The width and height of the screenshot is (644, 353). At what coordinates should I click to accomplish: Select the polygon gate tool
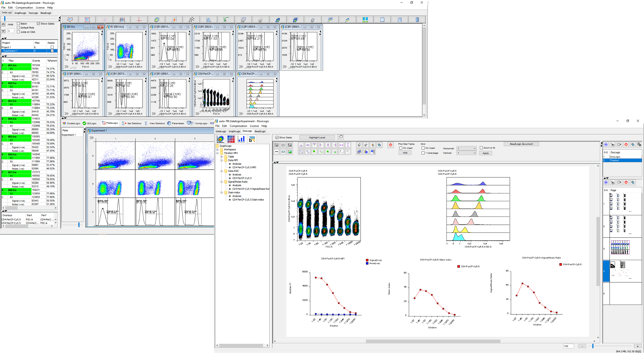(x=69, y=19)
